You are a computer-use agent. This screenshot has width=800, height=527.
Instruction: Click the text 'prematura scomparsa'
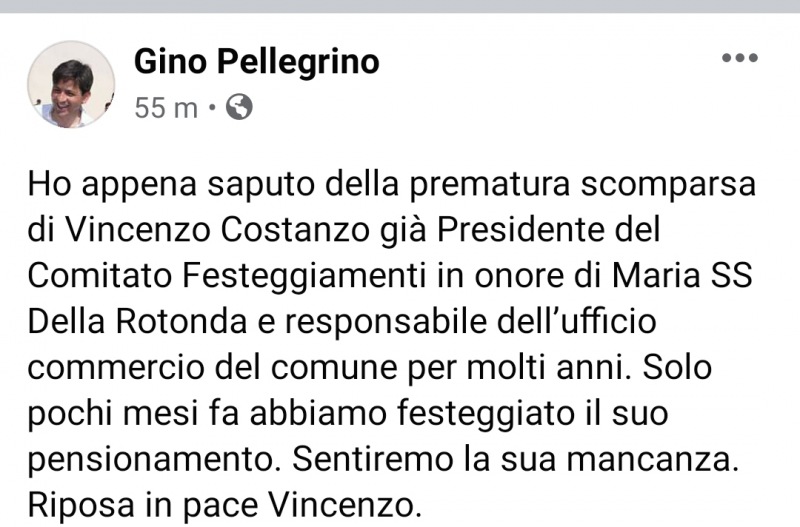pos(599,187)
